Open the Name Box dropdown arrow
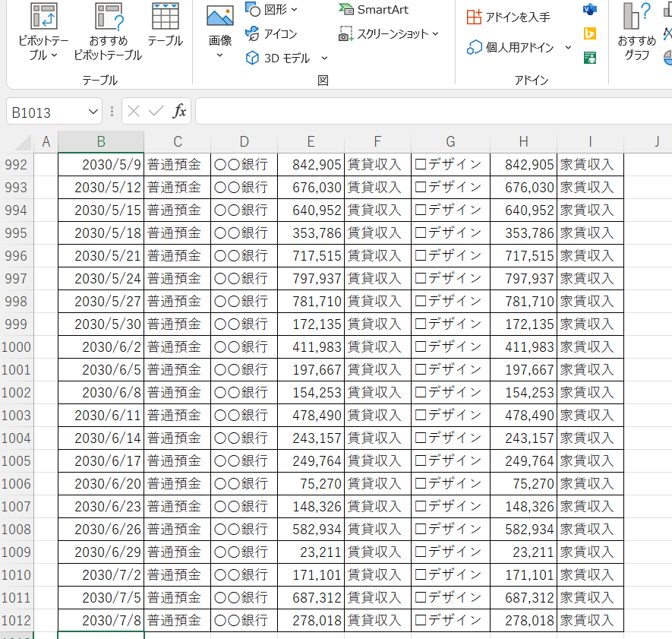Screen dimensions: 672x639 click(93, 112)
